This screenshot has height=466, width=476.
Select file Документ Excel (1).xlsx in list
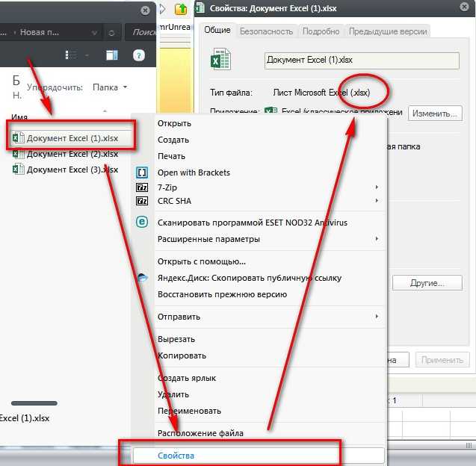tap(72, 138)
